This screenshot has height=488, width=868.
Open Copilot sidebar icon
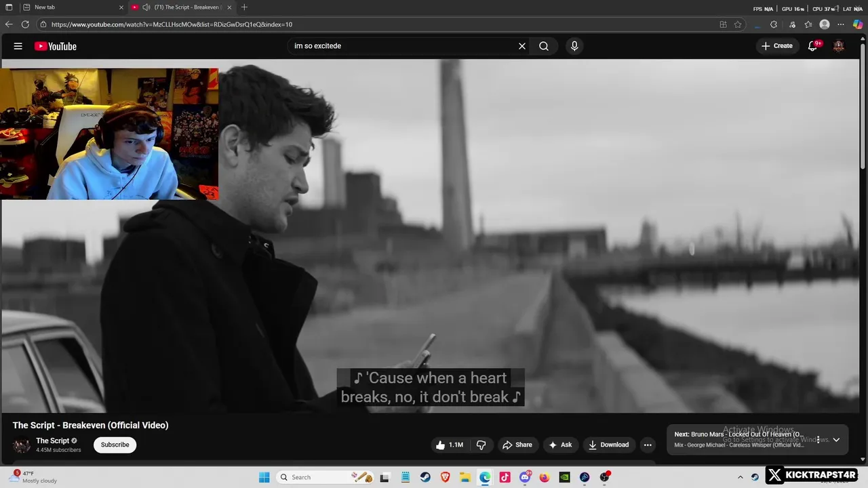[x=858, y=24]
